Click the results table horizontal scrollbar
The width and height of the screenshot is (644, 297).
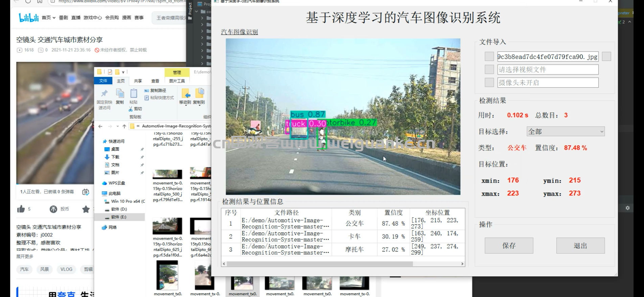(319, 263)
